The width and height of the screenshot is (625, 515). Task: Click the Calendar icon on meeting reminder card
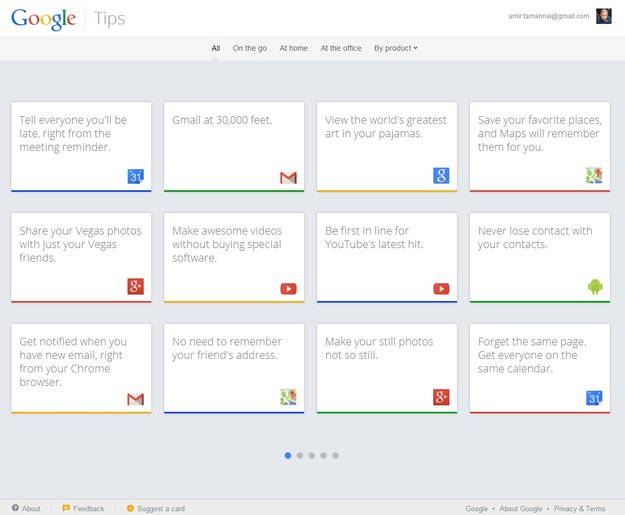[136, 176]
